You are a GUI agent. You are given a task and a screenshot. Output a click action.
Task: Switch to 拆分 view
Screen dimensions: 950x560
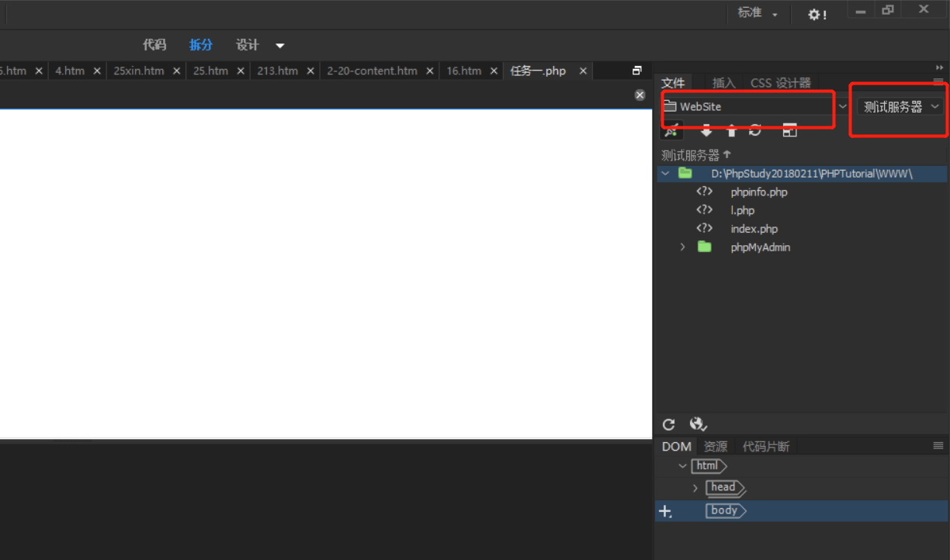click(x=201, y=45)
